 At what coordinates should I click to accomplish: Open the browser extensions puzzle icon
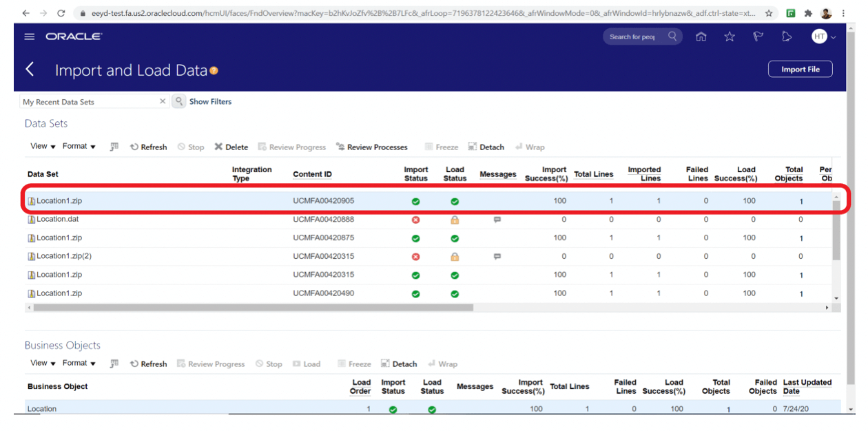pyautogui.click(x=808, y=13)
